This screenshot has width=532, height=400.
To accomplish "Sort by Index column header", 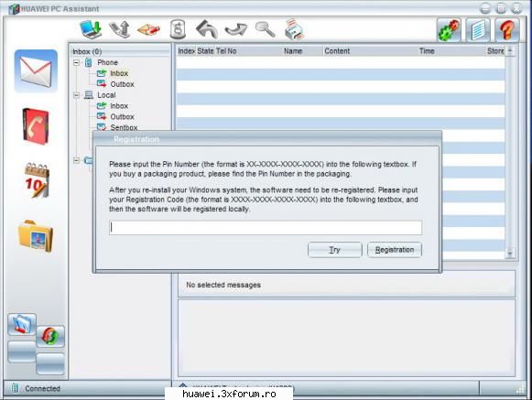I will click(186, 51).
